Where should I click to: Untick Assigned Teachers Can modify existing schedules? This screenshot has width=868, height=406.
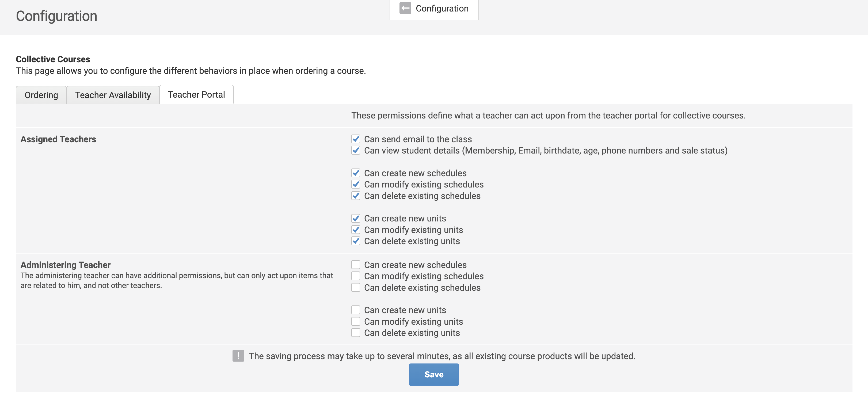pyautogui.click(x=356, y=184)
